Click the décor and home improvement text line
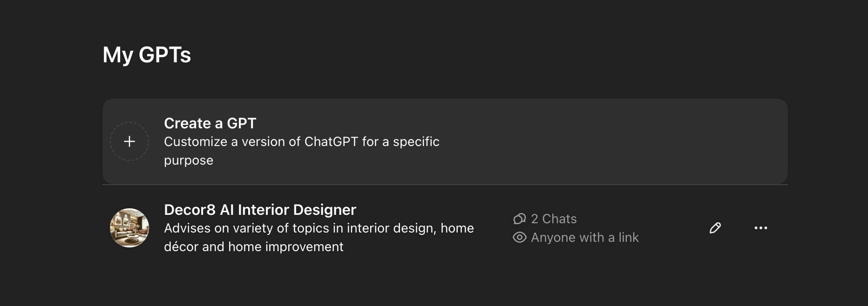The height and width of the screenshot is (306, 868). tap(254, 246)
